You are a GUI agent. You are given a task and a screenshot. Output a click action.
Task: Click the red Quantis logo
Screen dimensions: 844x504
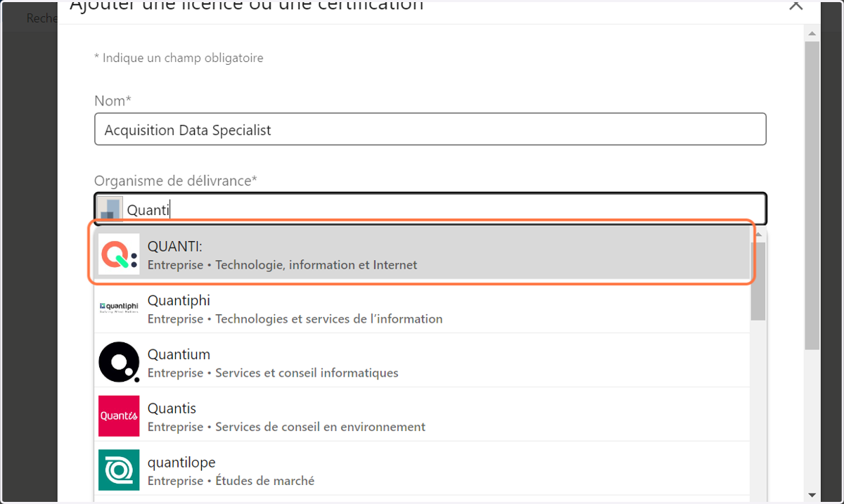click(119, 415)
